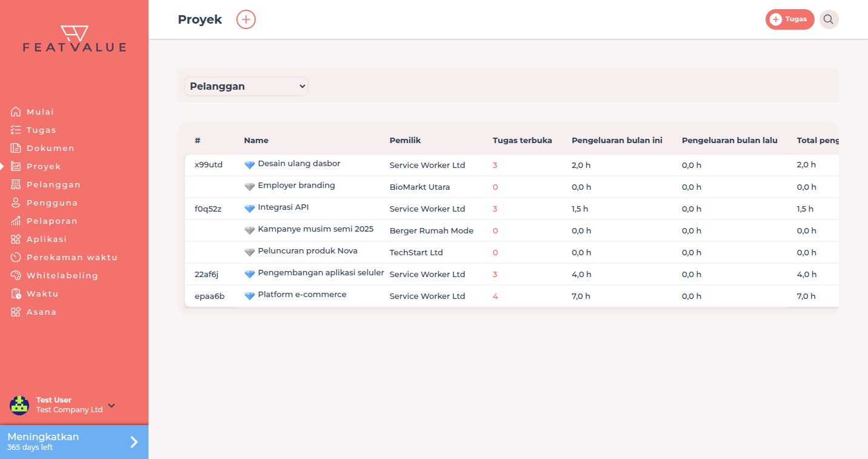The image size is (868, 459).
Task: Open the Pelanggan filter dropdown
Action: click(246, 86)
